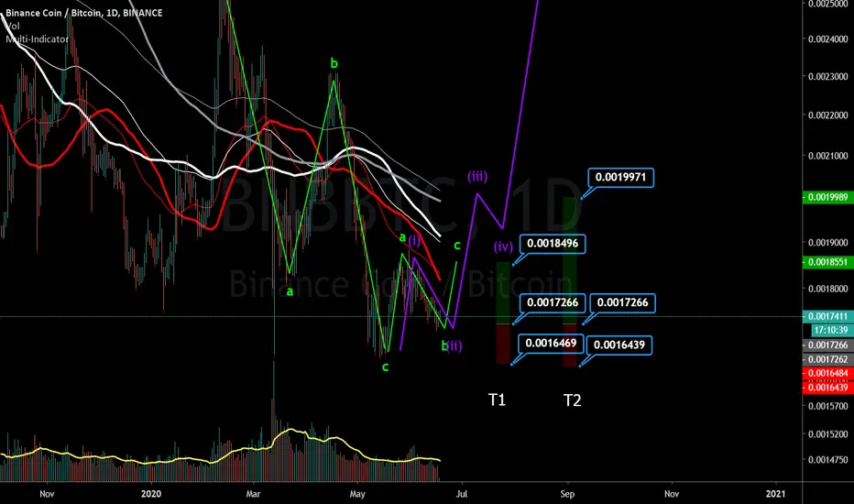This screenshot has height=504, width=854.
Task: Click the 0.0022000 price scale label
Action: pyautogui.click(x=827, y=115)
